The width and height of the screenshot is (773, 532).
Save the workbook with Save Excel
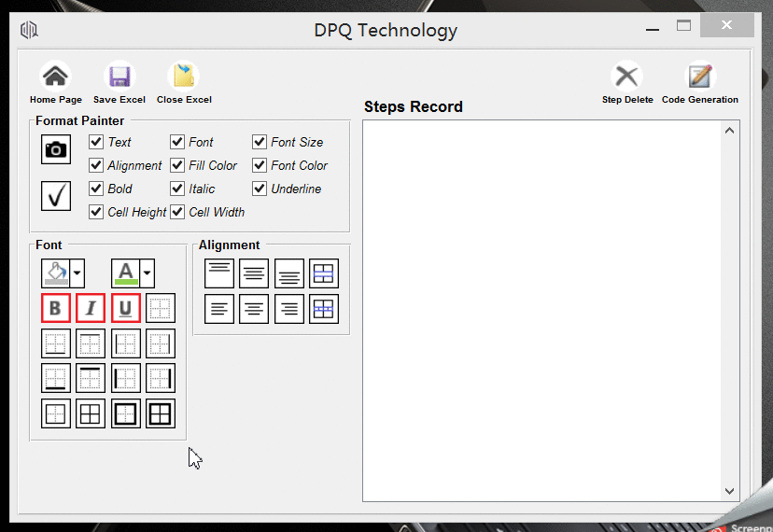point(119,77)
